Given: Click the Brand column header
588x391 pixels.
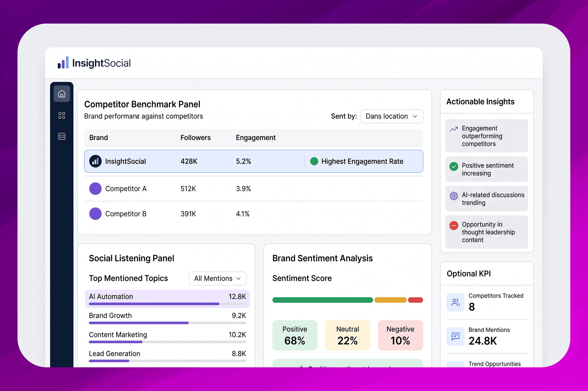Looking at the screenshot, I should point(98,137).
